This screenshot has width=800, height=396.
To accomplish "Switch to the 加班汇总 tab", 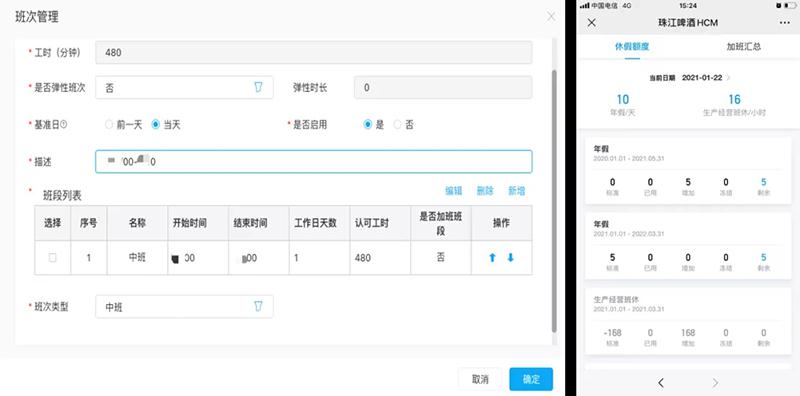I will click(744, 46).
